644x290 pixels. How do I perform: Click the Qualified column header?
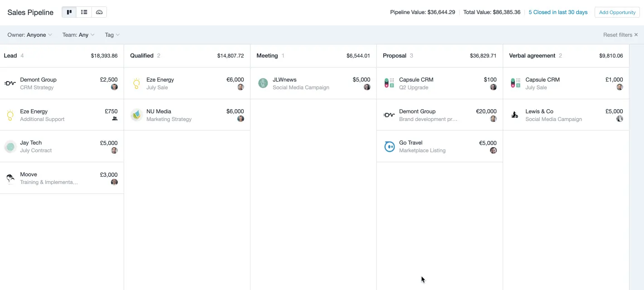142,56
